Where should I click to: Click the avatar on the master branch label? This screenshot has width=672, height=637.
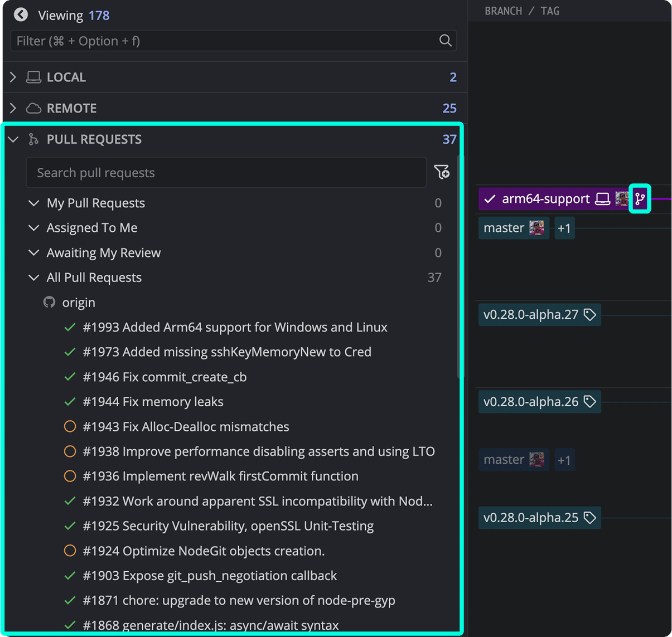(x=536, y=227)
